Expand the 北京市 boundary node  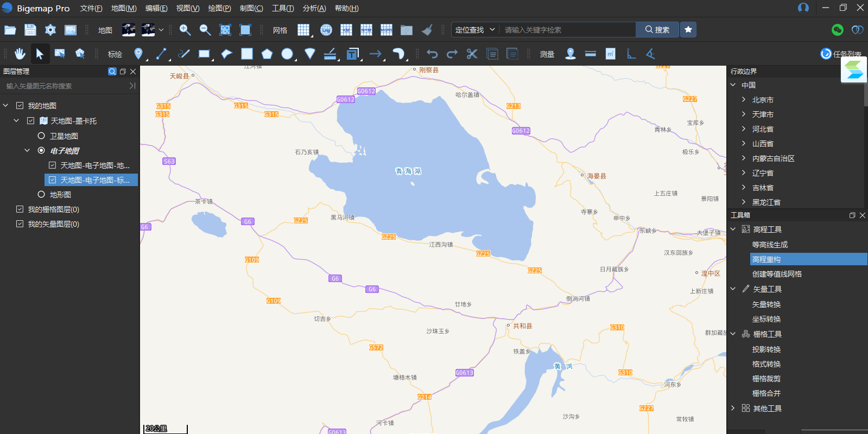(744, 100)
